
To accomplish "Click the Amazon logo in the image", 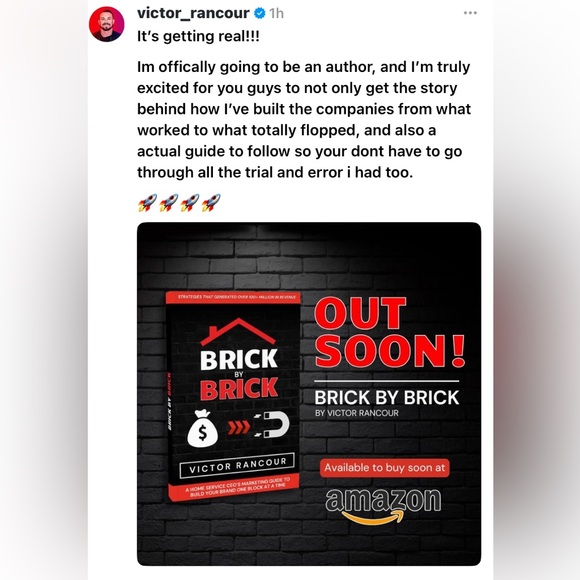I will (x=383, y=505).
